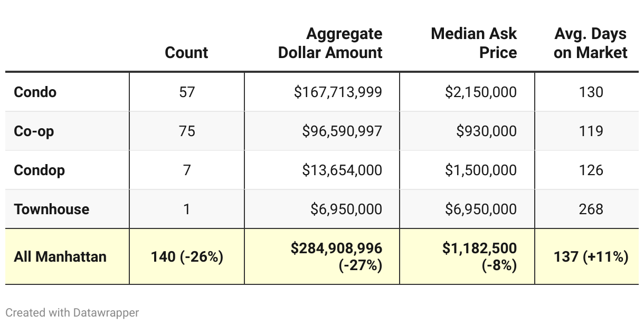Screen dimensions: 644x325
Task: Click All Manhattan median price $1,182,500
Action: click(479, 248)
